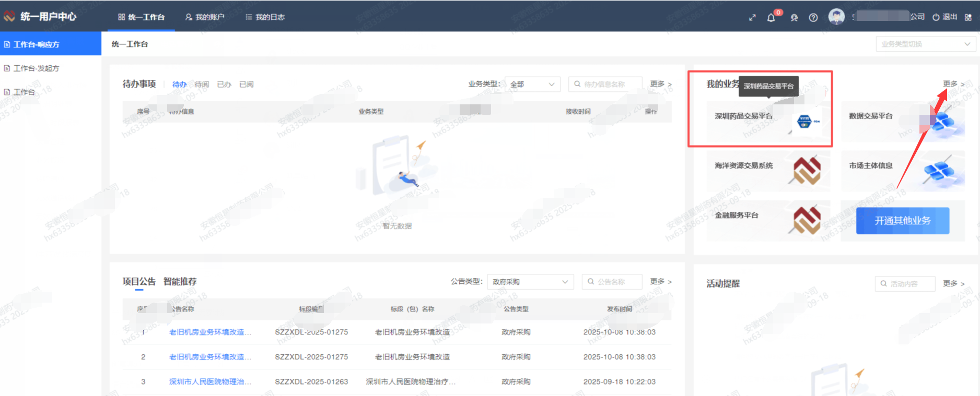980x396 pixels.
Task: Switch to the 智能推荐 tab
Action: [180, 282]
